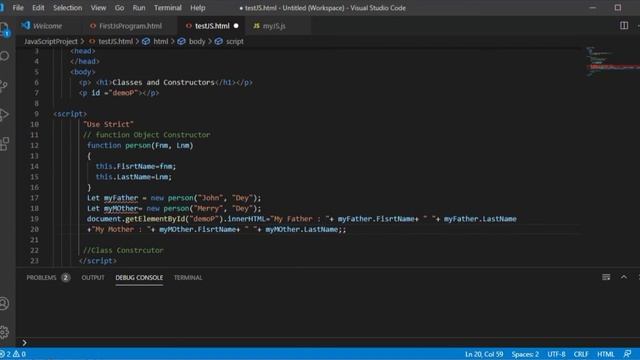Change end of line sequence CRLF
Screen dimensions: 640x360
[x=581, y=354]
